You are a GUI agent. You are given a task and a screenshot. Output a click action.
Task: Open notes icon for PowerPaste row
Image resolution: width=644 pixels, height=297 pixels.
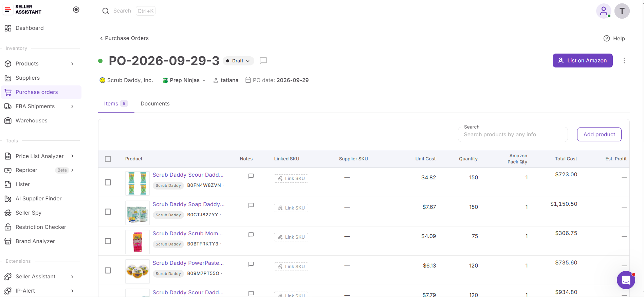(251, 264)
